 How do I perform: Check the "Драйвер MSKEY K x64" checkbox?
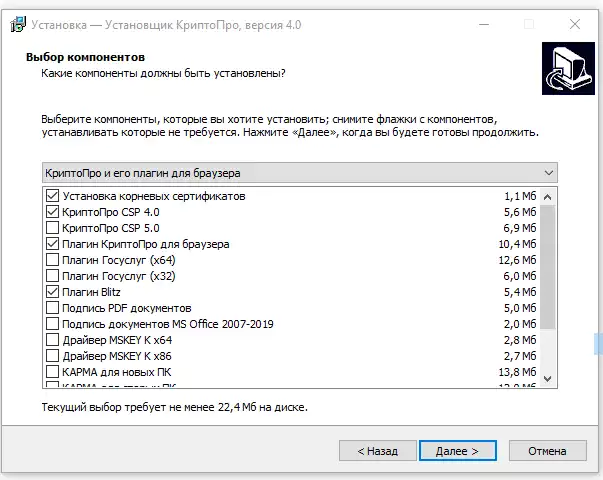[x=52, y=340]
